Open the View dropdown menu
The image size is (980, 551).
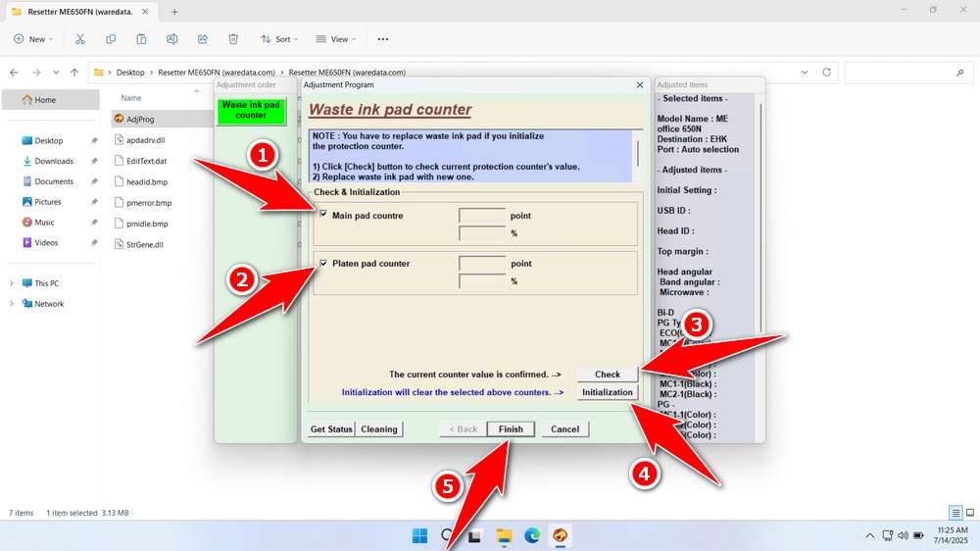(335, 39)
